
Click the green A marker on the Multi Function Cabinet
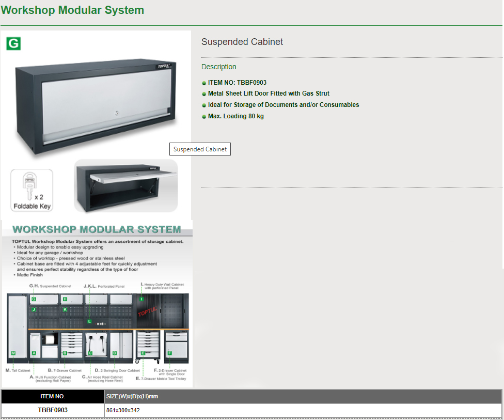coord(34,353)
